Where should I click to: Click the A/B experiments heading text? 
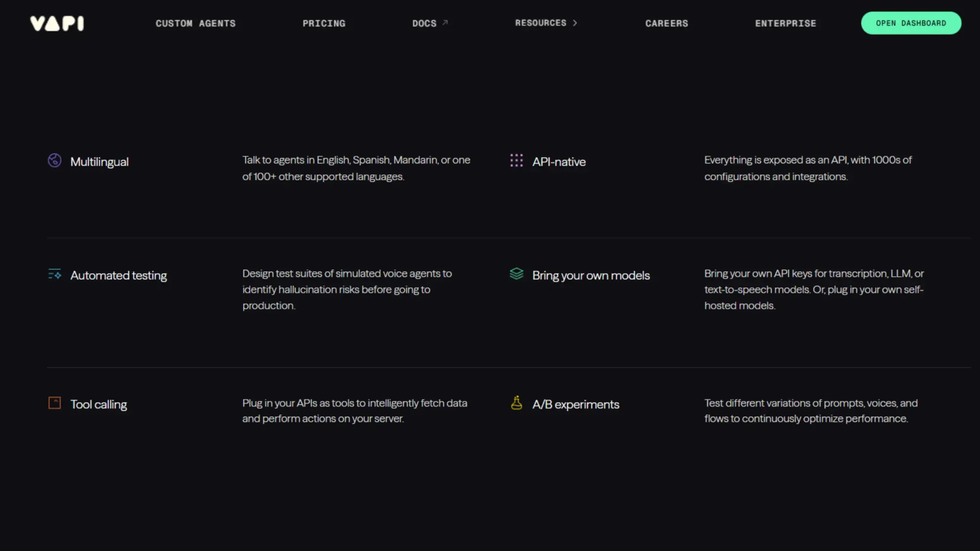click(576, 405)
